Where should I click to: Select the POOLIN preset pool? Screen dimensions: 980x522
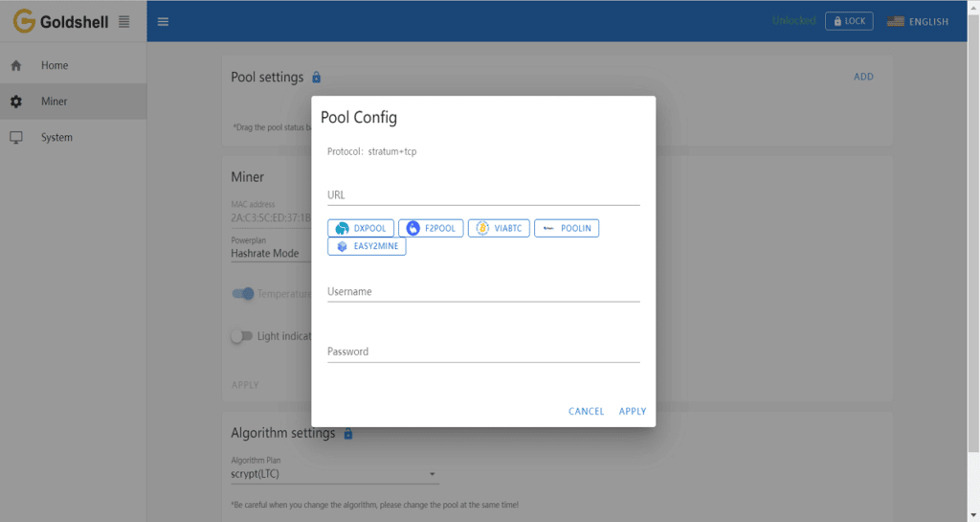click(567, 228)
